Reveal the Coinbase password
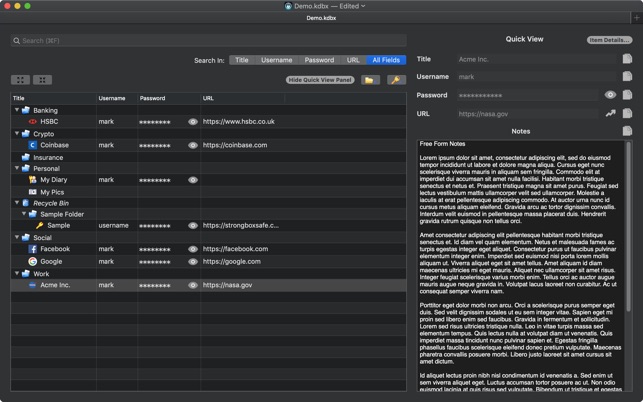This screenshot has height=402, width=643. [193, 145]
